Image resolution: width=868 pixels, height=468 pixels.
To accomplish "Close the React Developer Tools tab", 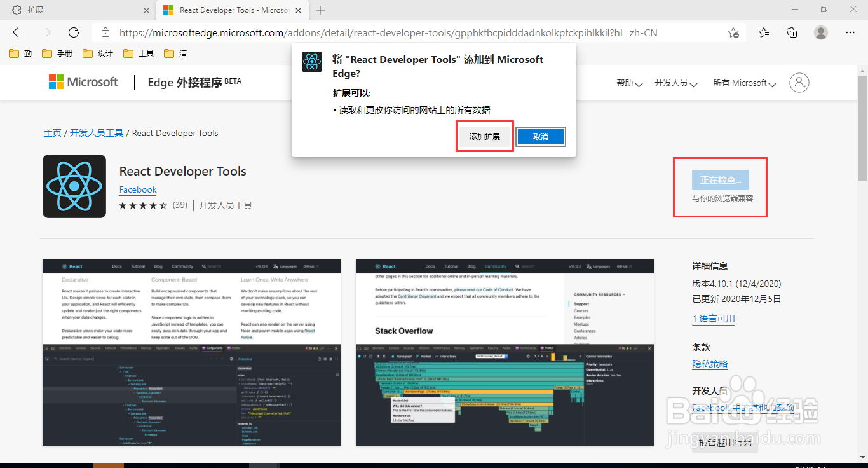I will click(x=299, y=10).
